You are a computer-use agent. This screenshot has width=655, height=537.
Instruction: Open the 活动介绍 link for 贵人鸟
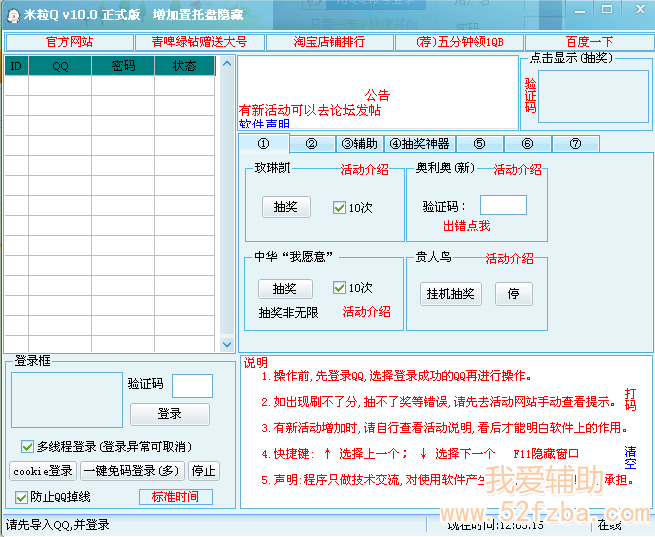[x=510, y=259]
